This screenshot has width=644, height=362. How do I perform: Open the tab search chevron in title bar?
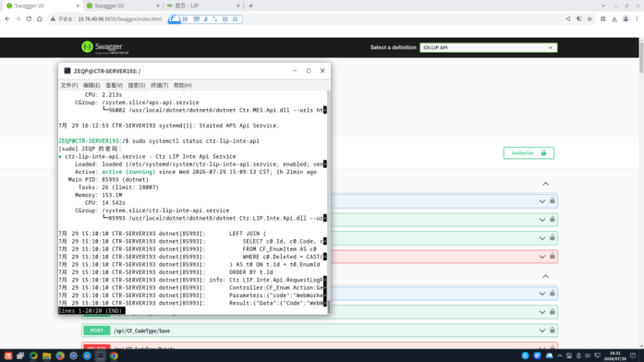(x=603, y=6)
